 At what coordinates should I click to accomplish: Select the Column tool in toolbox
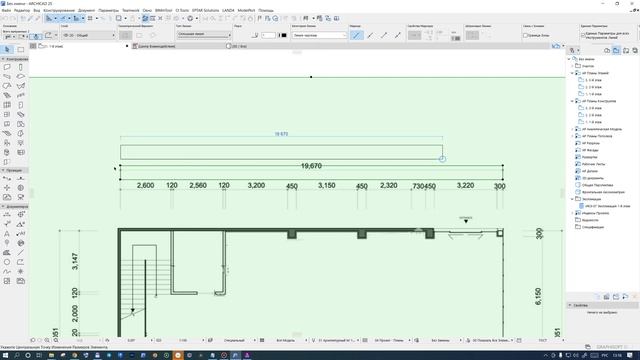pos(20,67)
